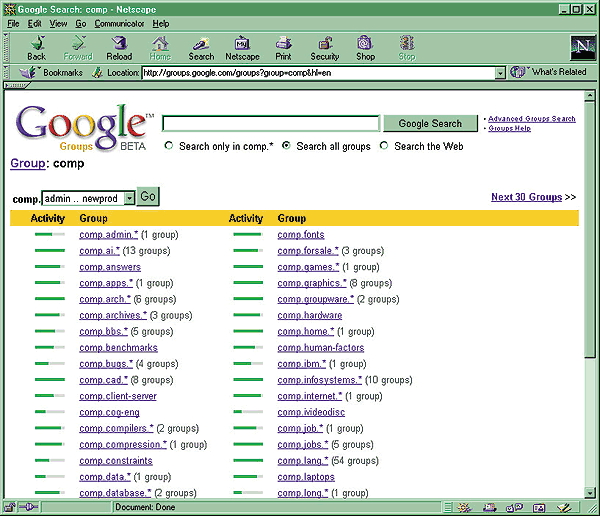Open the comp. group range dropdown

coord(130,198)
